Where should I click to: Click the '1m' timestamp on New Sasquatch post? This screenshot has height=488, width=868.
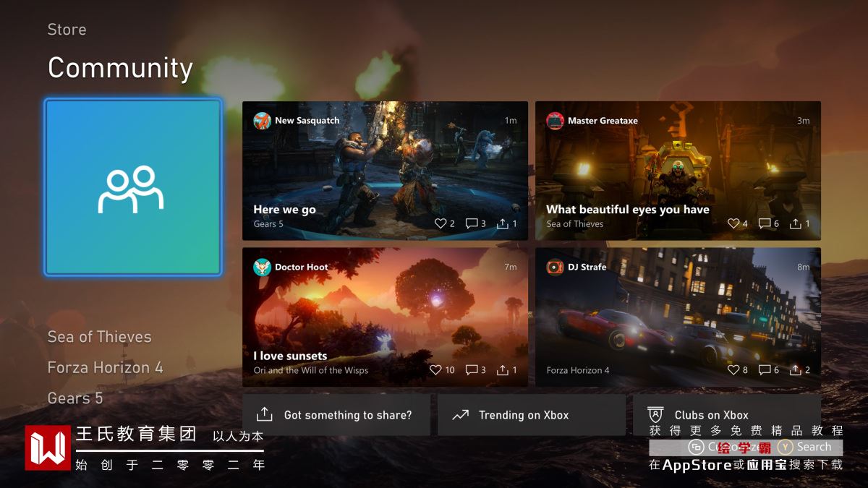click(x=511, y=121)
